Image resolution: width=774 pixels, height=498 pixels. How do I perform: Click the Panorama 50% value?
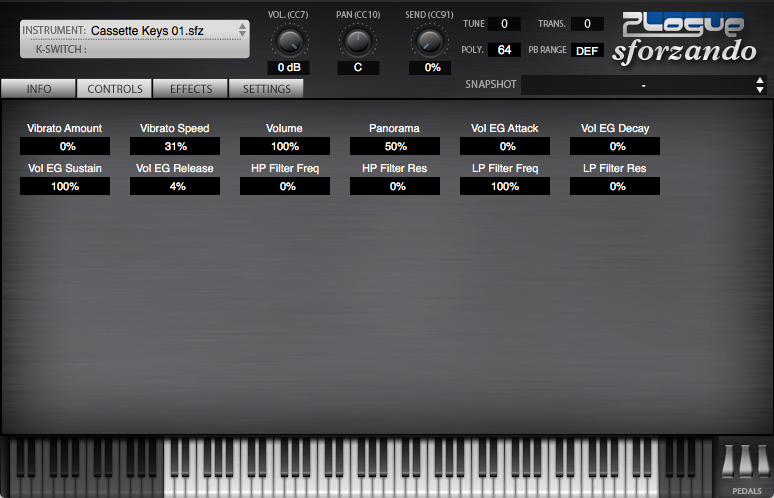[394, 147]
